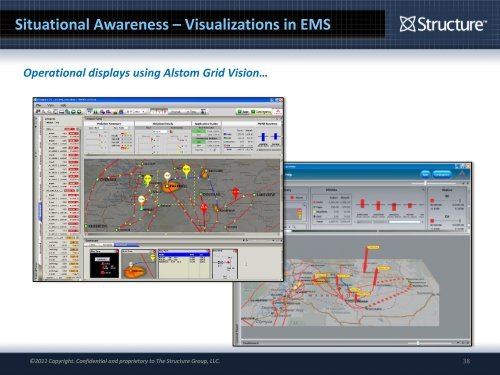Click the blue Emergency pill button in right window

tap(442, 174)
